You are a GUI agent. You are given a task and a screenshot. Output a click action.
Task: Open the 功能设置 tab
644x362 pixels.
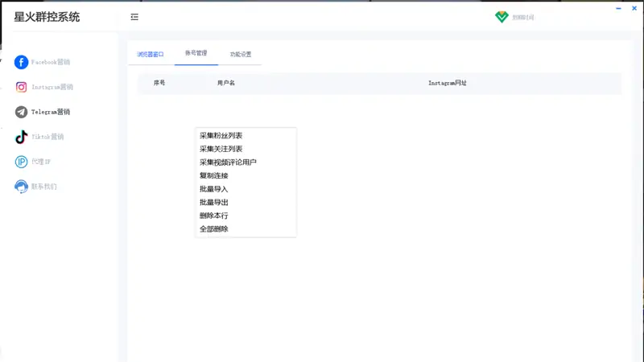click(x=241, y=54)
